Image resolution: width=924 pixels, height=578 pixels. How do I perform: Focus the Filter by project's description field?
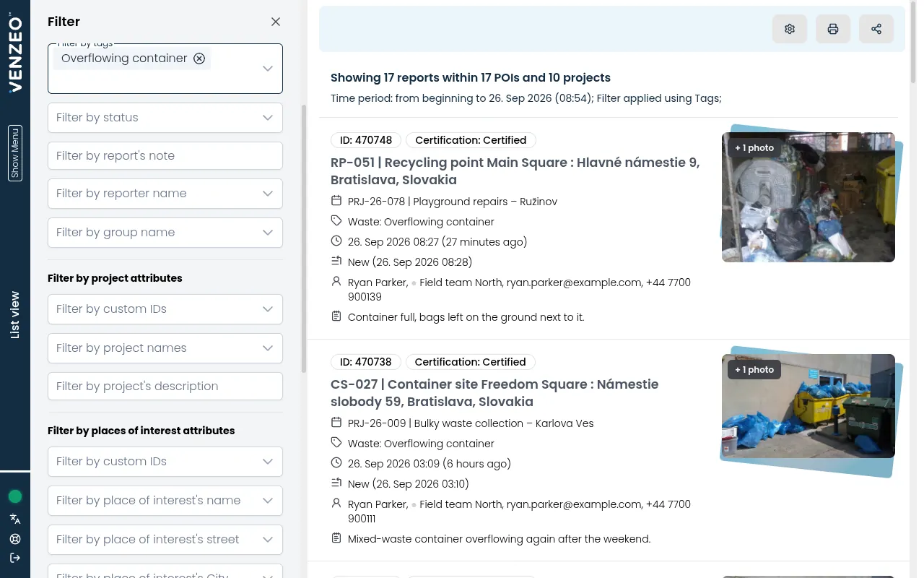[x=165, y=387]
